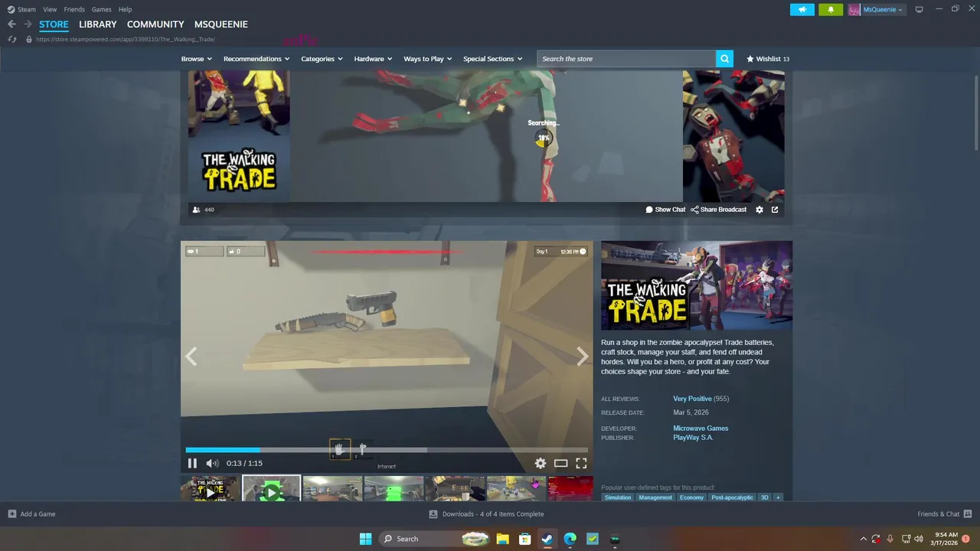Select the red screenshot thumbnail at the row end
This screenshot has height=551, width=980.
(570, 489)
